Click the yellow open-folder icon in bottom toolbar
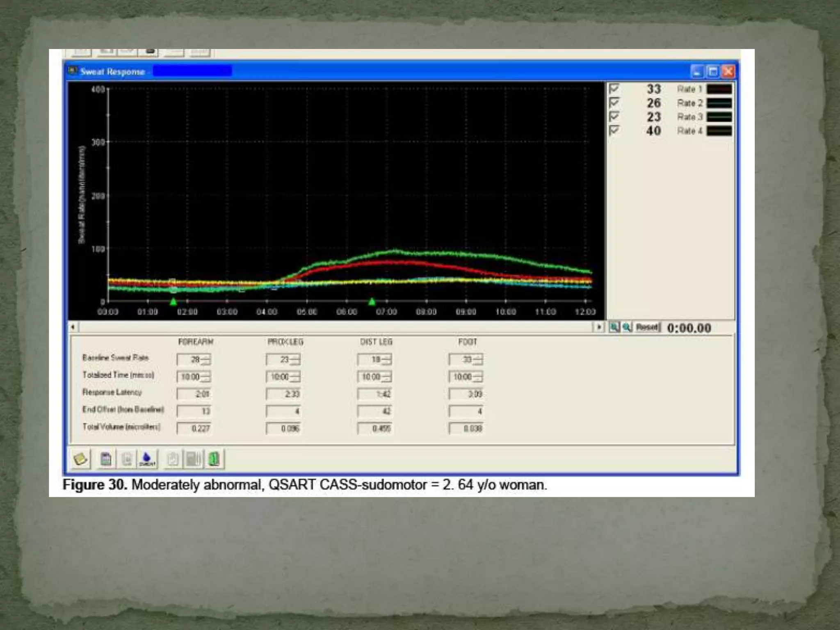 pyautogui.click(x=80, y=459)
